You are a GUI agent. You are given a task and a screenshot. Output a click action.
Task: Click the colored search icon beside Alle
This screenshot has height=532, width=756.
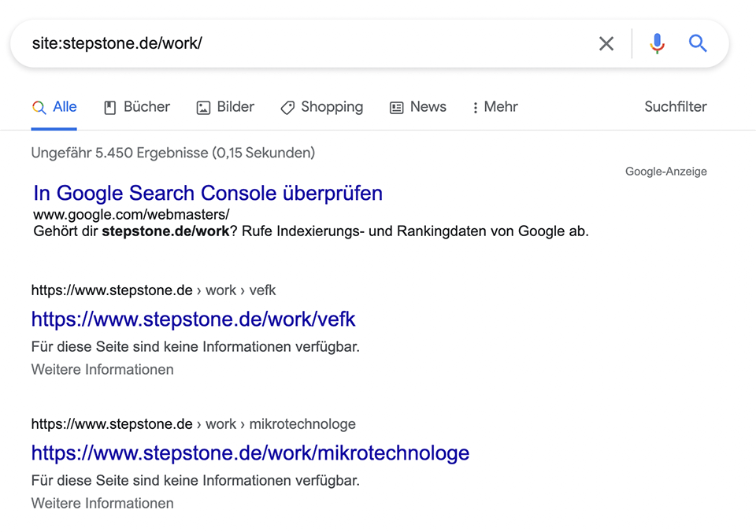tap(39, 108)
